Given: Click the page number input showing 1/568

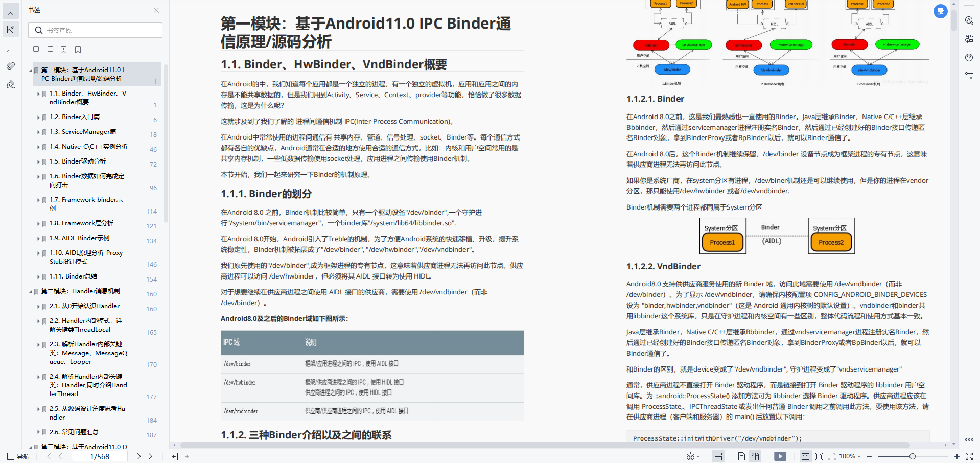Looking at the screenshot, I should point(100,456).
